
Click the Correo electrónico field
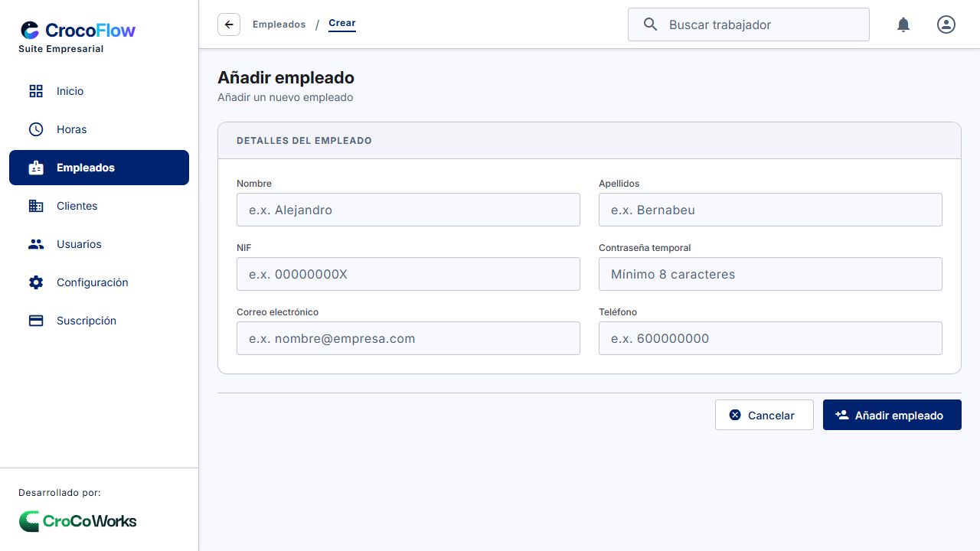pos(408,338)
